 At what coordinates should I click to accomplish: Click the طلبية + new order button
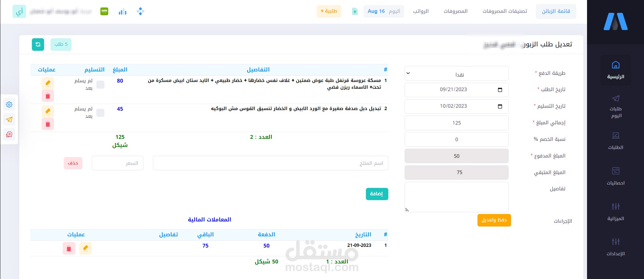[329, 11]
